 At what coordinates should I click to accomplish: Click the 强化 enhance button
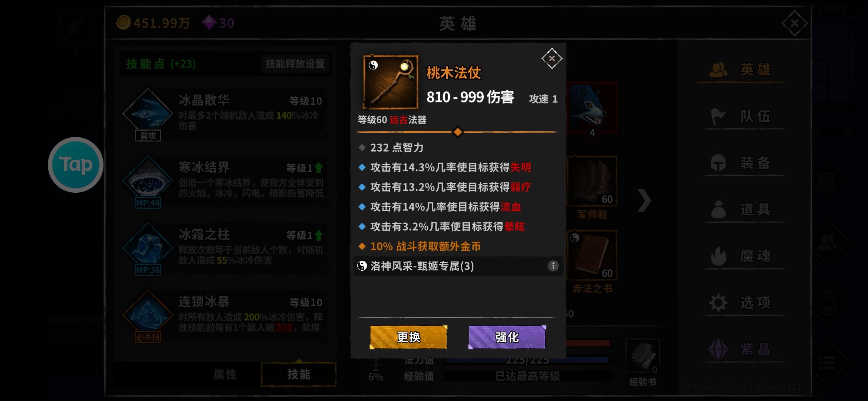pos(507,337)
